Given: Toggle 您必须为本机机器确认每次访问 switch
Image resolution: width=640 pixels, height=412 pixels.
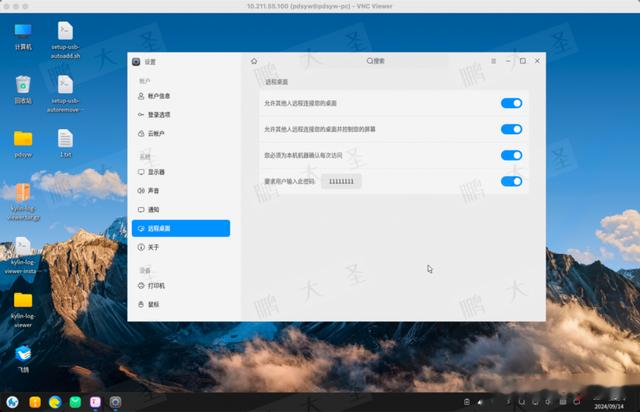Looking at the screenshot, I should click(x=511, y=155).
